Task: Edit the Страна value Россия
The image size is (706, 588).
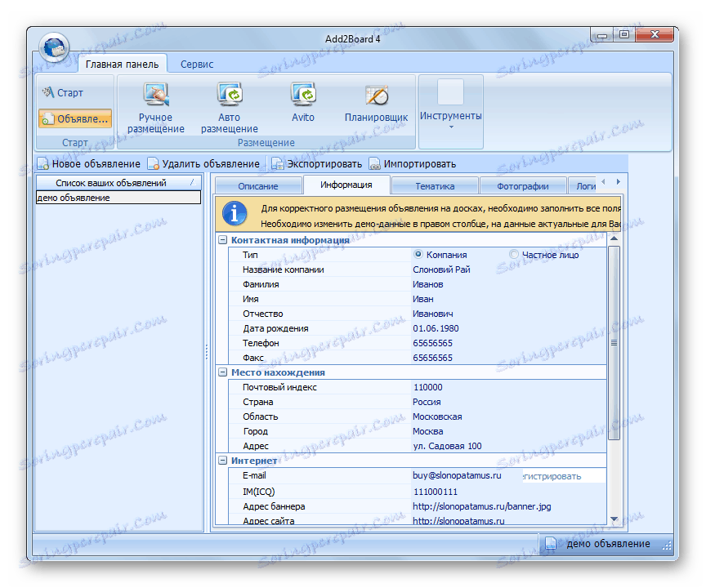Action: (x=427, y=402)
